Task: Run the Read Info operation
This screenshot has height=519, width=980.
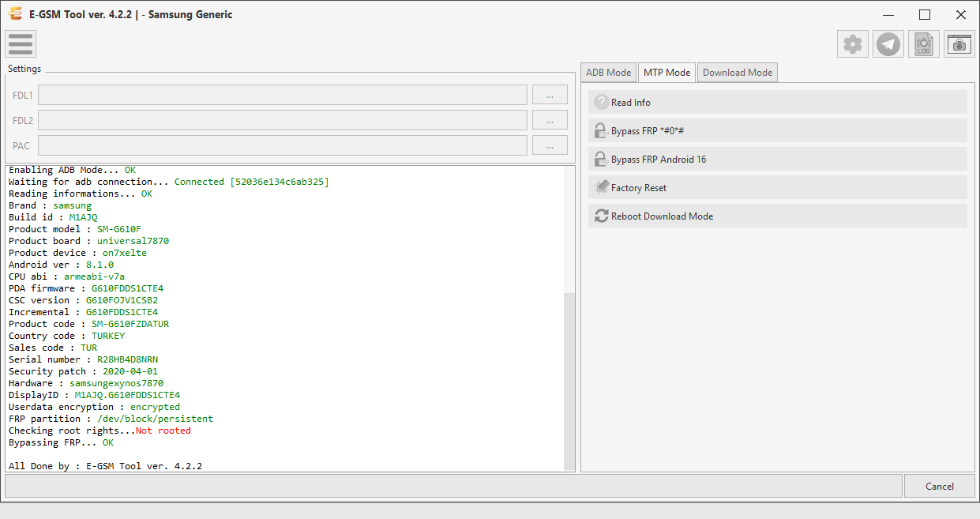Action: pos(778,102)
